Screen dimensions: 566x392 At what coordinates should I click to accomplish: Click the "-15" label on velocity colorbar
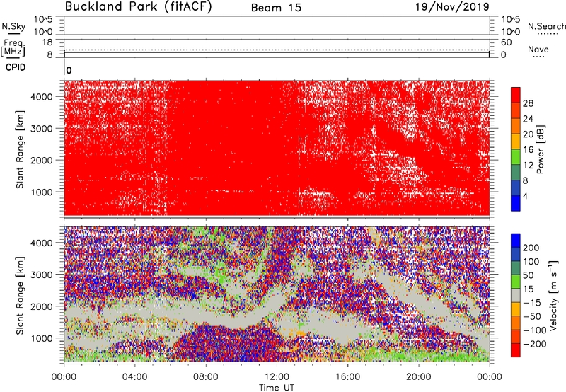(x=532, y=303)
